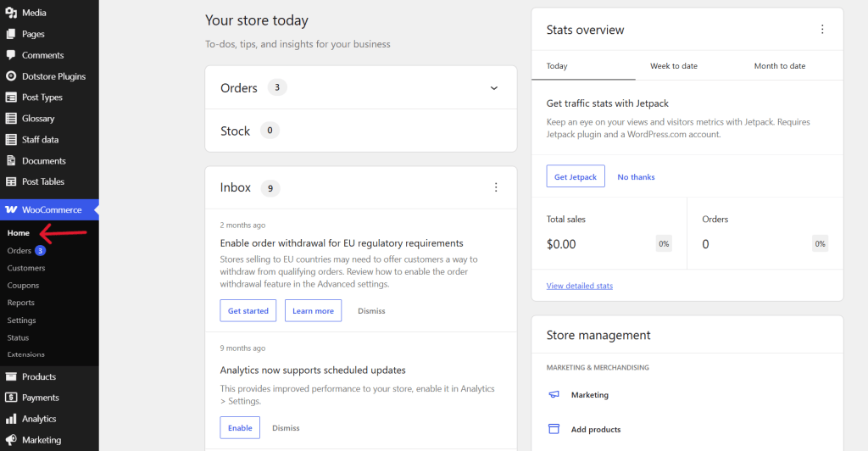Image resolution: width=868 pixels, height=451 pixels.
Task: Expand the Orders panel chevron
Action: pos(494,88)
